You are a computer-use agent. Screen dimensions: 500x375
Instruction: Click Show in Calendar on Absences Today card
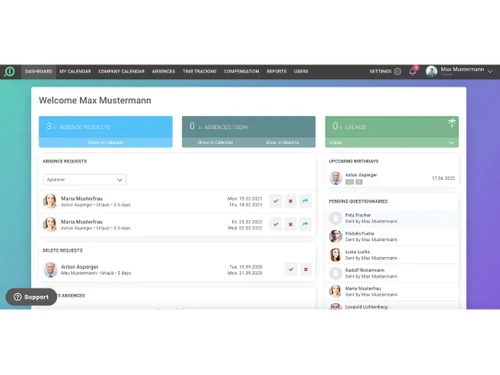click(215, 142)
